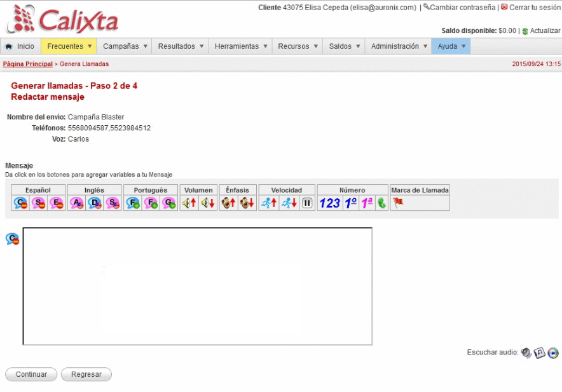Open the Frecuentes menu dropdown
Screen dimensions: 562x392
67,46
